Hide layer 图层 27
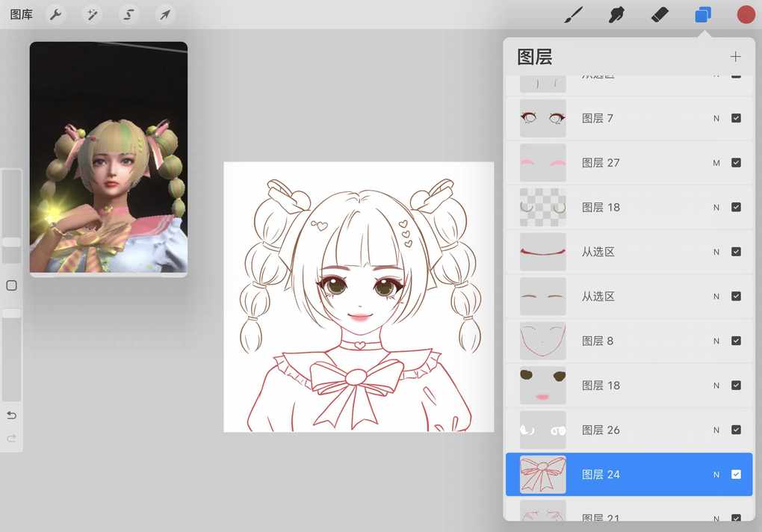762x532 pixels. tap(737, 163)
